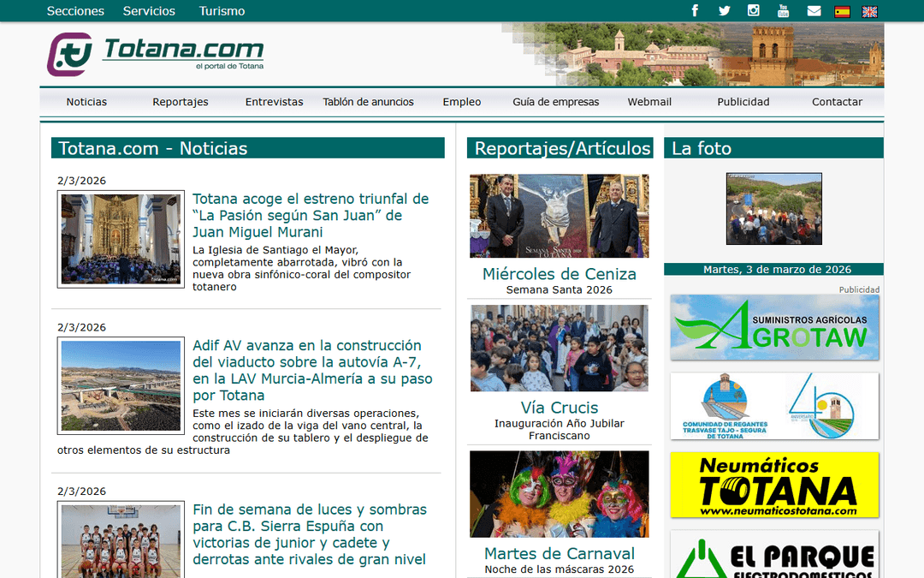Image resolution: width=924 pixels, height=578 pixels.
Task: Open Miércoles de Ceniza report link
Action: [x=560, y=274]
